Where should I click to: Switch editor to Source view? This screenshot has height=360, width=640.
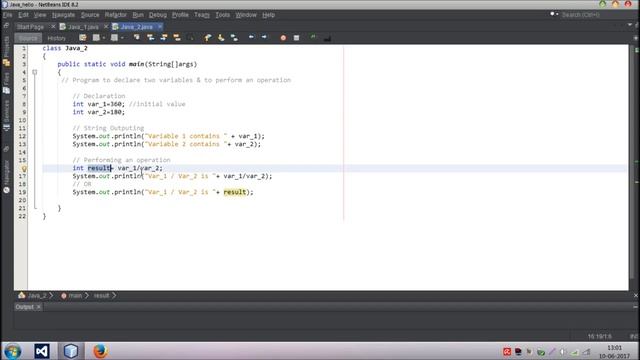click(x=28, y=38)
